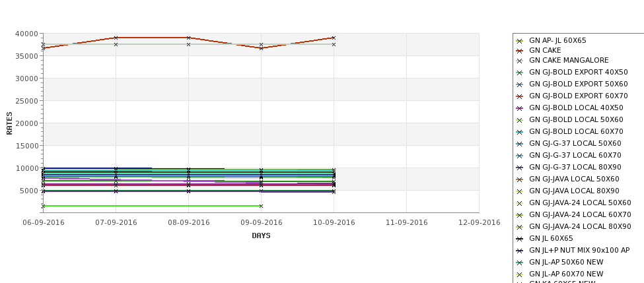The width and height of the screenshot is (644, 283).
Task: Click GN JL-AP 60X70 NEW legend label
Action: pos(566,274)
